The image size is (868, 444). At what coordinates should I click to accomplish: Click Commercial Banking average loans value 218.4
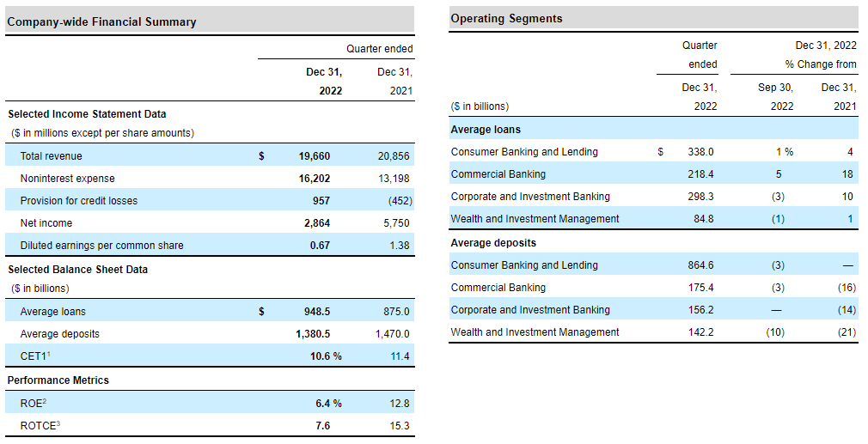pyautogui.click(x=700, y=174)
